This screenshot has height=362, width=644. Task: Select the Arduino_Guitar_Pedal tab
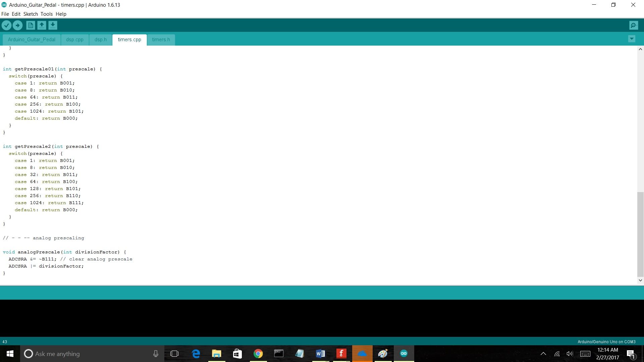(x=32, y=40)
